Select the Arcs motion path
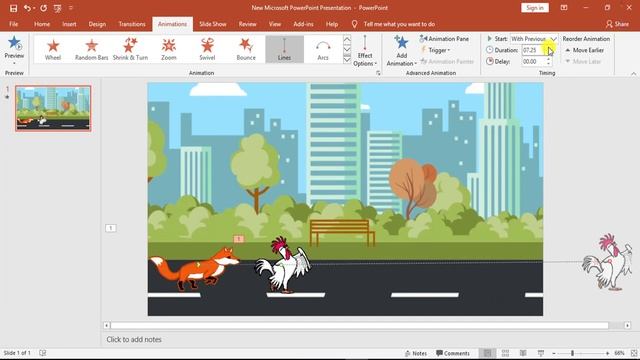640x360 pixels. [x=323, y=49]
